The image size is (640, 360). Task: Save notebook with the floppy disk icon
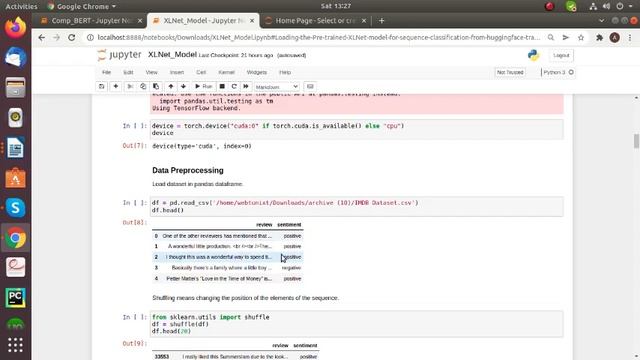click(x=101, y=87)
